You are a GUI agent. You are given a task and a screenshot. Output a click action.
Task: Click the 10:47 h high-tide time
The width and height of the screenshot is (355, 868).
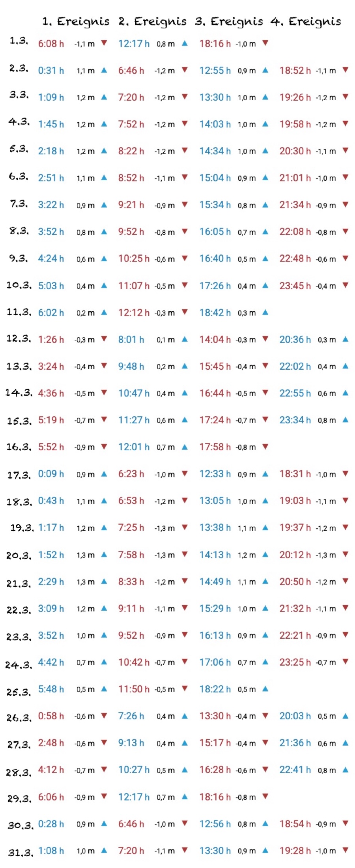tap(134, 393)
